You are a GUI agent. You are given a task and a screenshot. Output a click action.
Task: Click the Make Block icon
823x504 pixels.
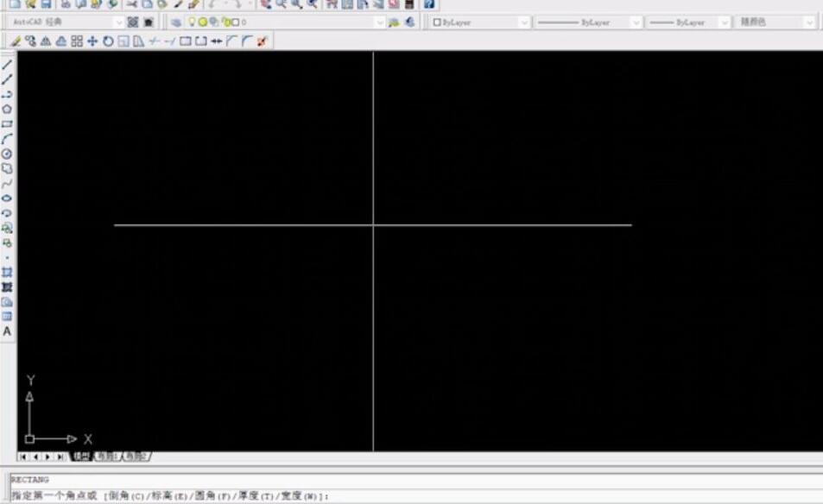click(7, 243)
